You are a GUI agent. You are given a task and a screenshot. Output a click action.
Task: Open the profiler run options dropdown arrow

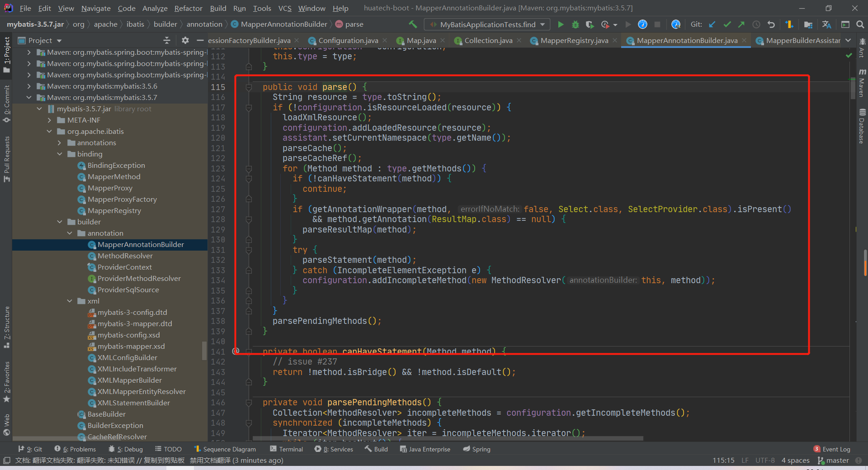(615, 25)
